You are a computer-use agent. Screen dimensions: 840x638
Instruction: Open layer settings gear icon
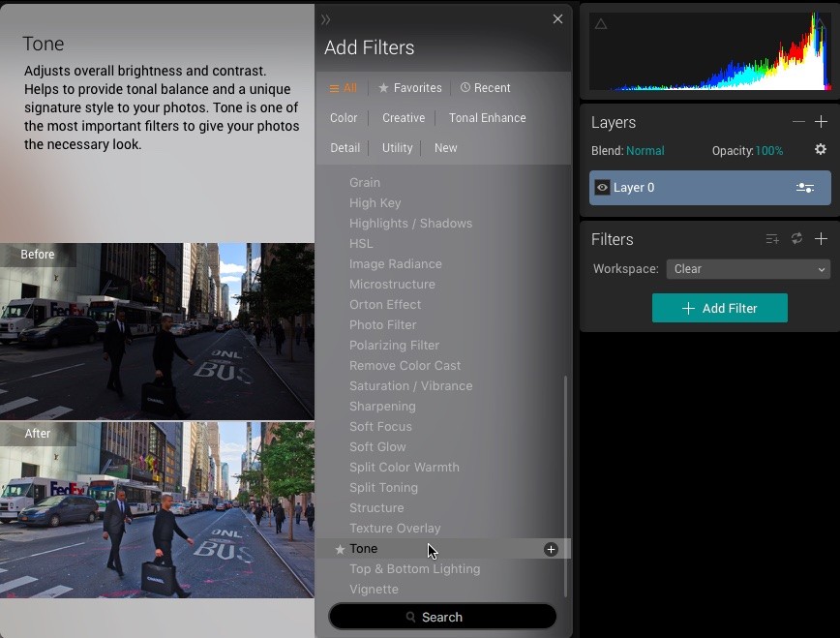click(x=821, y=150)
